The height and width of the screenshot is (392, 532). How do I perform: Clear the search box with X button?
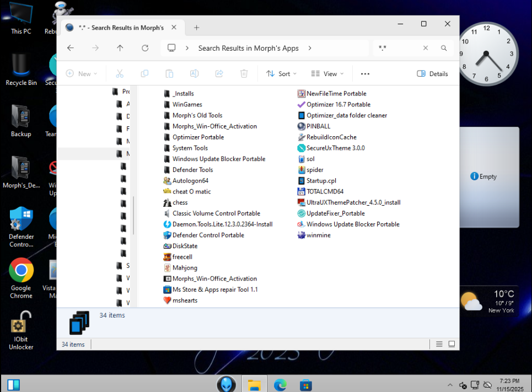[x=426, y=48]
